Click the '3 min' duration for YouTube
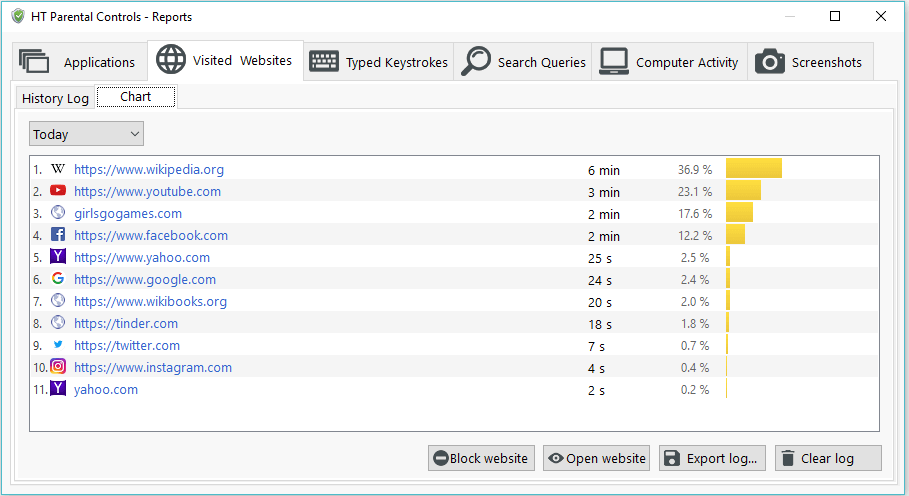The height and width of the screenshot is (496, 909). 603,192
